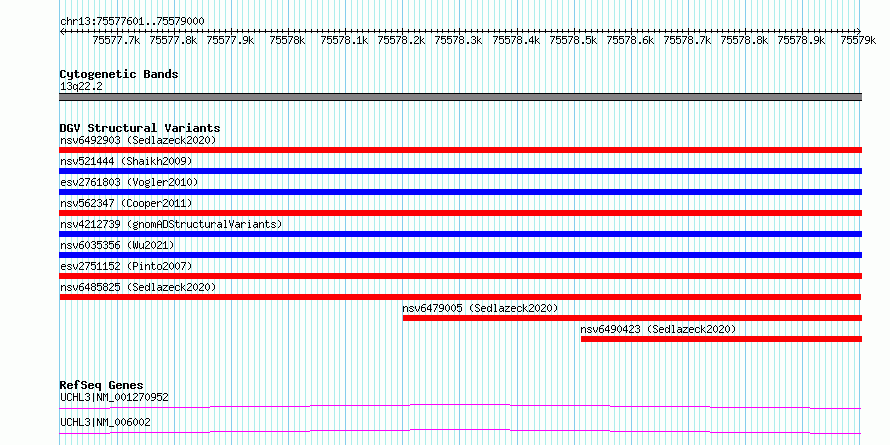Click the 75578.2k ruler tick label
890x445 pixels.
click(402, 40)
